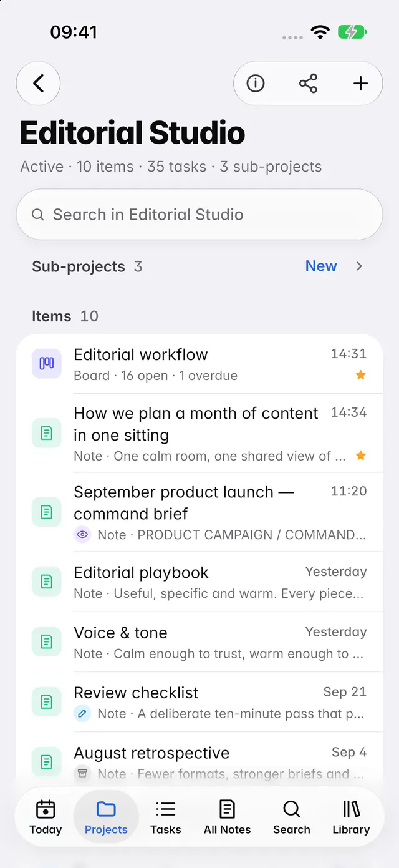The image size is (399, 868).
Task: Tap the 09:41 clock in status bar
Action: [x=74, y=32]
